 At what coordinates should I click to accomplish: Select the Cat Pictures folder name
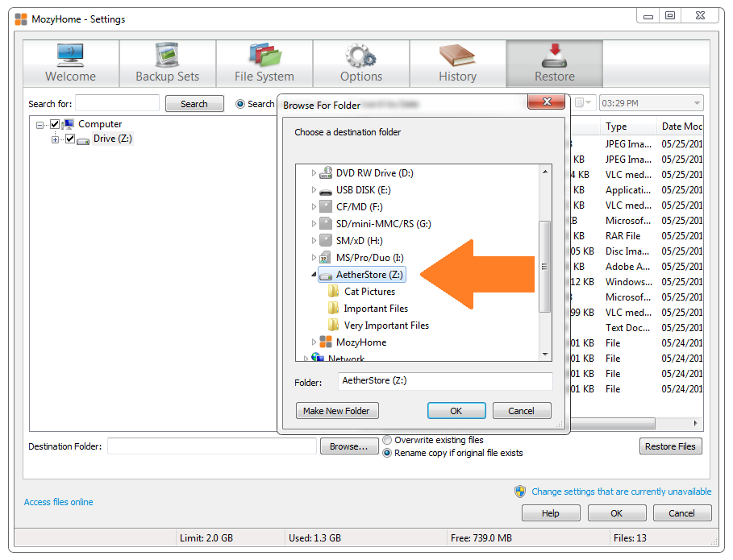(x=370, y=292)
